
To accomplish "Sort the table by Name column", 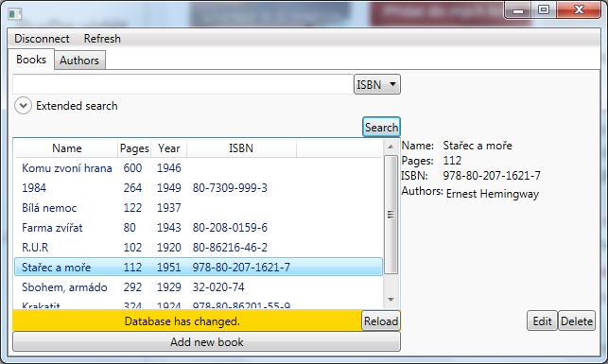I will point(67,148).
